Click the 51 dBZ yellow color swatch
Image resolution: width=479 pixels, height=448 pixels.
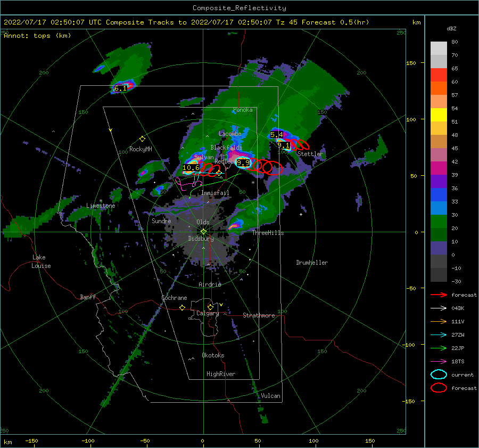(439, 115)
